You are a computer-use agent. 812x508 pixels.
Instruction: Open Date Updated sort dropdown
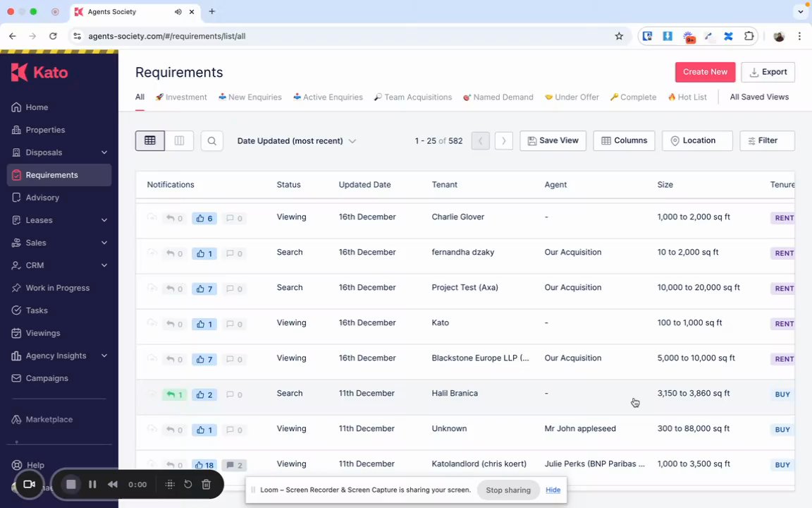click(297, 141)
